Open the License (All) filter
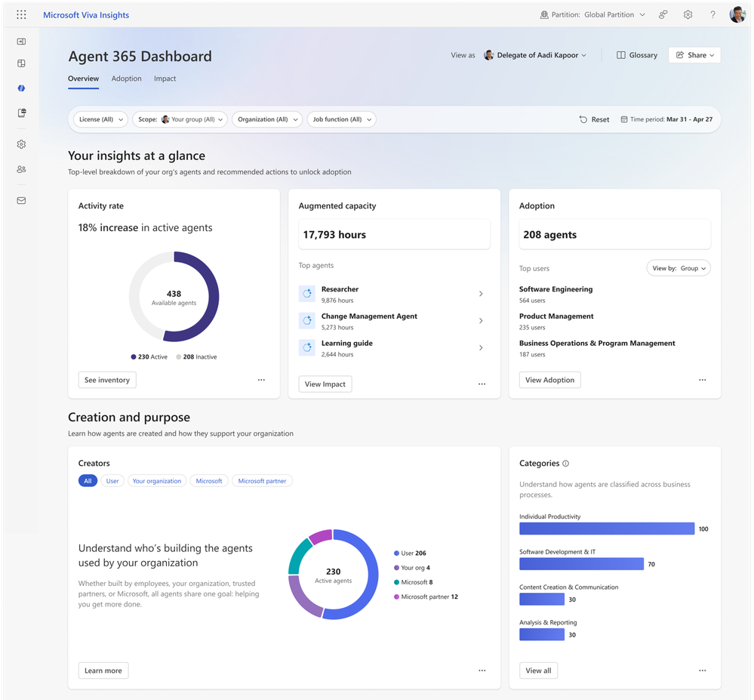The width and height of the screenshot is (754, 700). pyautogui.click(x=100, y=119)
